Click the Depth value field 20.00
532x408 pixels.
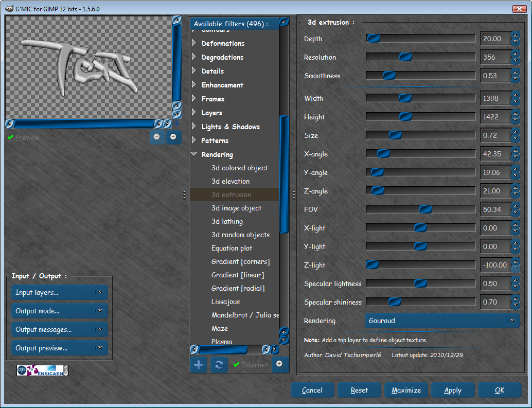coord(495,39)
